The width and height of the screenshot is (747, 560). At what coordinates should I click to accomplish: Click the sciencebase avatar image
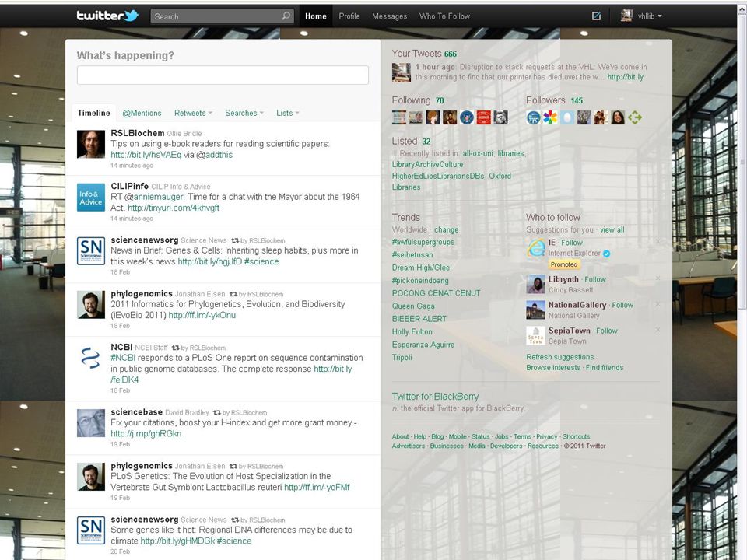point(91,423)
